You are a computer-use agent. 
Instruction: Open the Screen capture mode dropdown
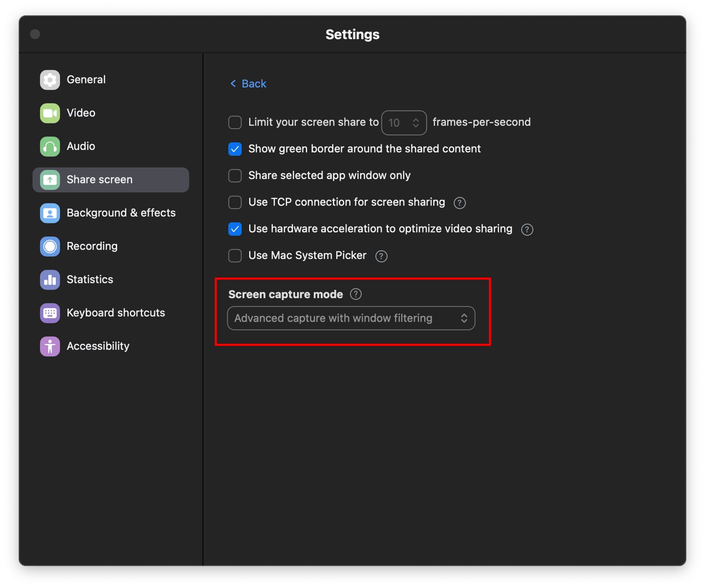click(351, 318)
